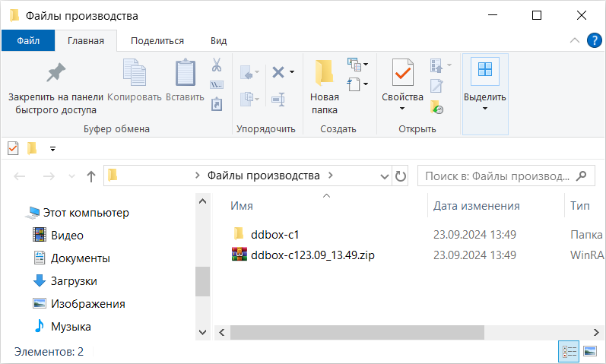This screenshot has width=606, height=364.
Task: Open recent locations dropdown near navigation arrows
Action: click(71, 176)
